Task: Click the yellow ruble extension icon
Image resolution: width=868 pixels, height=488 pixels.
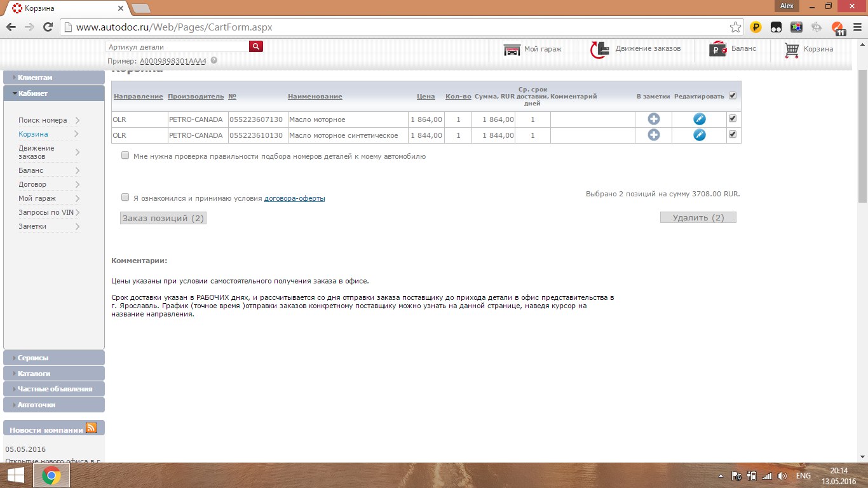Action: click(756, 27)
